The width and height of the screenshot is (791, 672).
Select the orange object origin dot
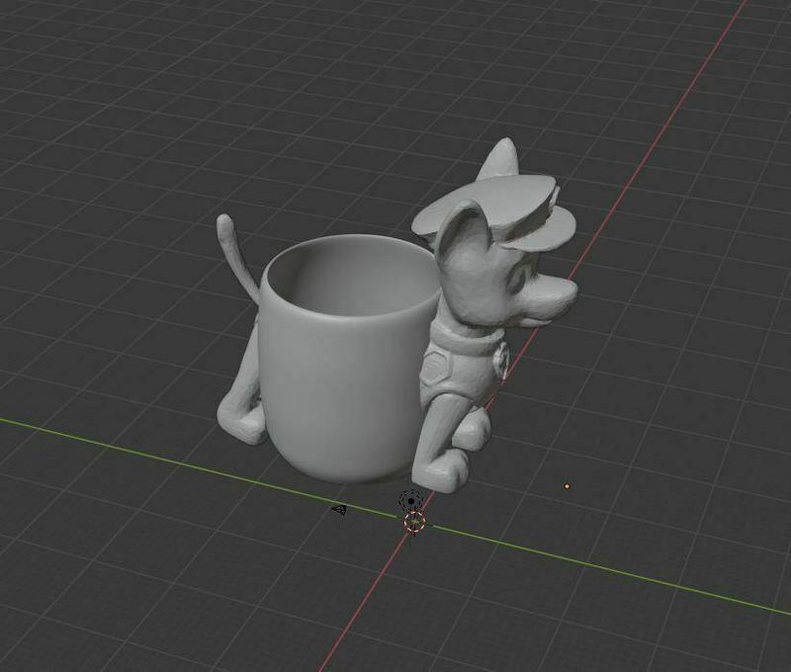point(567,486)
